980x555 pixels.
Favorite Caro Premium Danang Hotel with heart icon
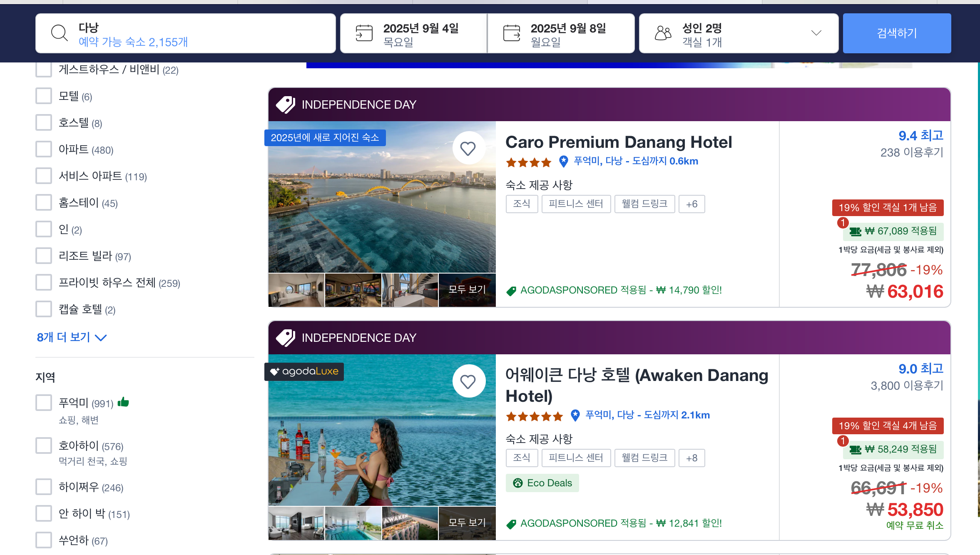[x=468, y=148]
